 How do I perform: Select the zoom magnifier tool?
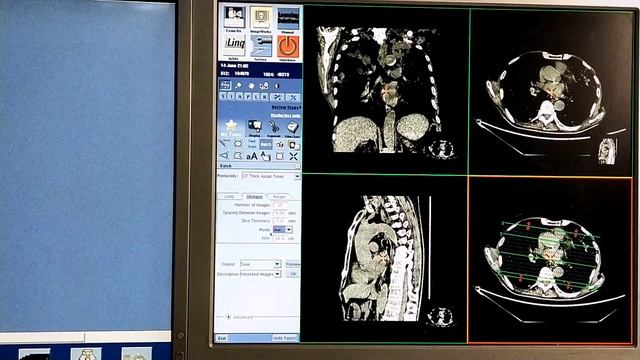tap(238, 85)
